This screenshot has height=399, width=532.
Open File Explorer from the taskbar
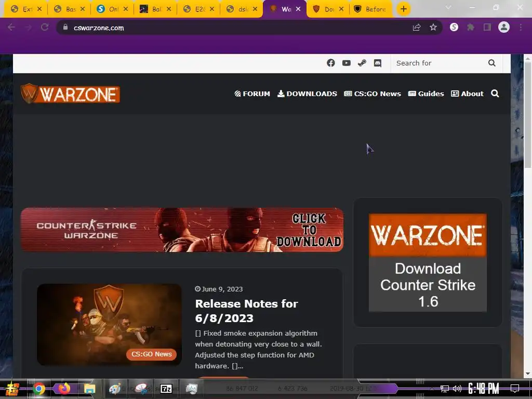(x=89, y=389)
